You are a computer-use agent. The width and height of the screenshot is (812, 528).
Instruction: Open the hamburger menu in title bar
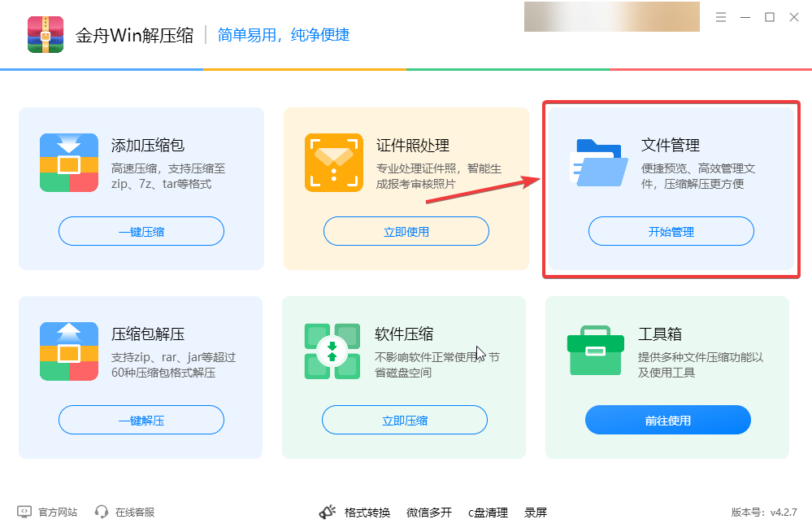point(720,17)
